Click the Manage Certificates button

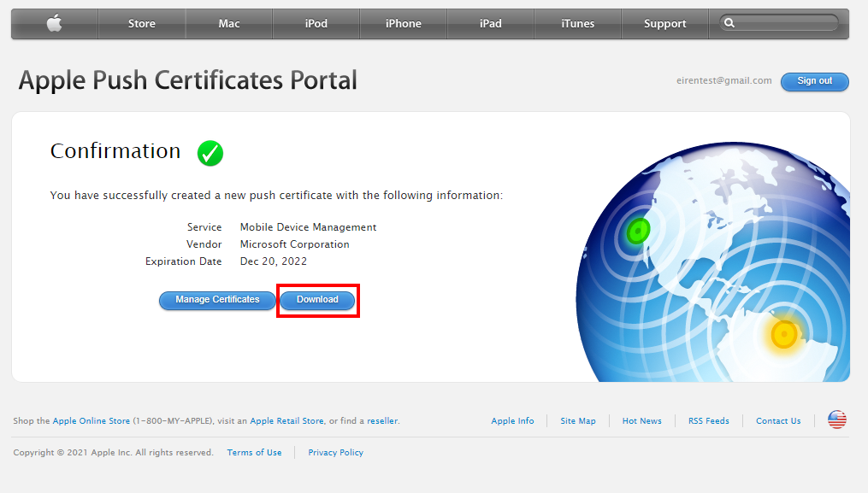[x=217, y=300]
